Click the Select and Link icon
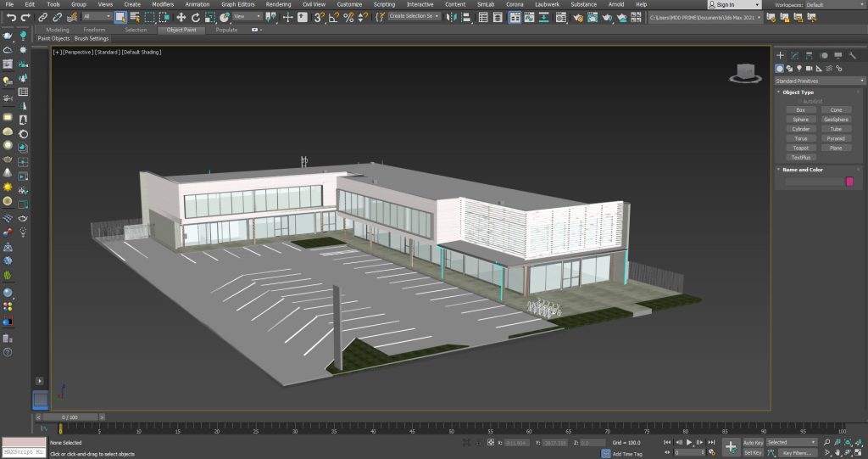The image size is (868, 459). click(42, 17)
